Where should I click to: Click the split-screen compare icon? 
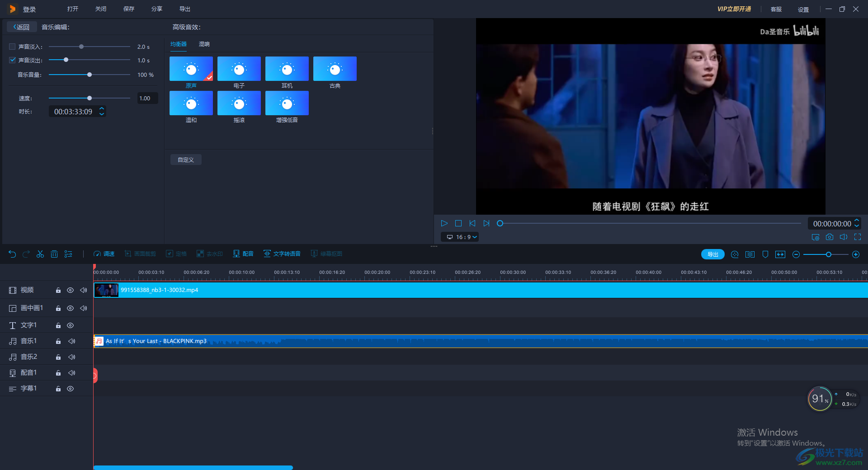coord(750,254)
